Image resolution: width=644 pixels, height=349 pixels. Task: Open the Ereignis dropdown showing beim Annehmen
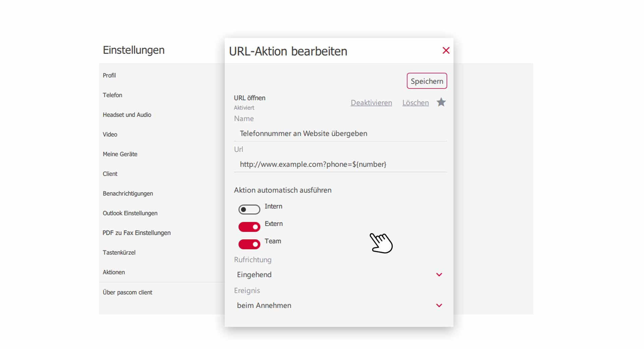pyautogui.click(x=340, y=305)
